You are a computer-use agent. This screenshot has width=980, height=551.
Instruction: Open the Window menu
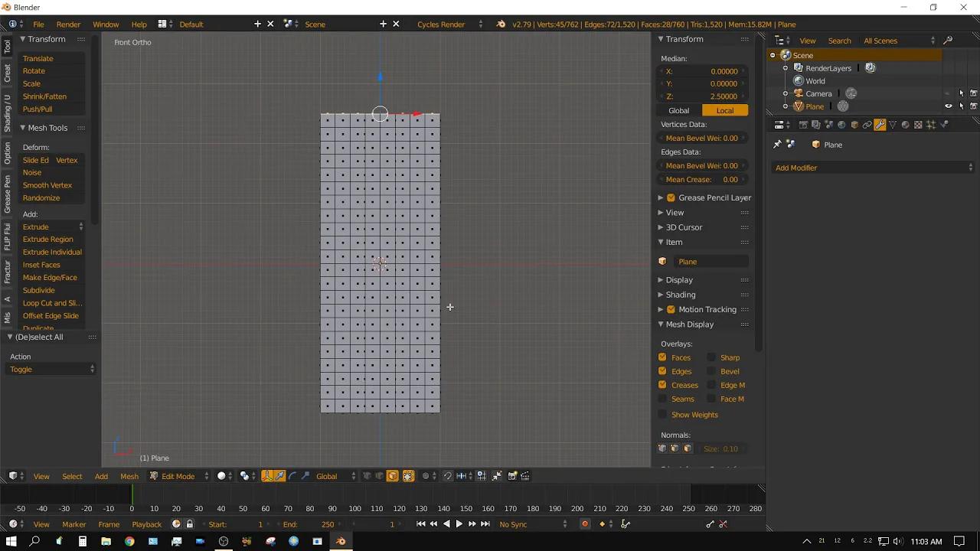pyautogui.click(x=106, y=24)
